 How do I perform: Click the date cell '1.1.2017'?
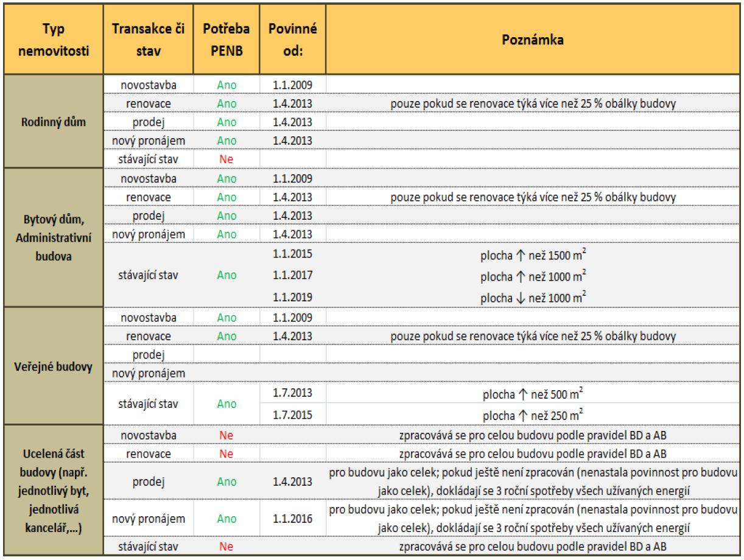[x=294, y=275]
